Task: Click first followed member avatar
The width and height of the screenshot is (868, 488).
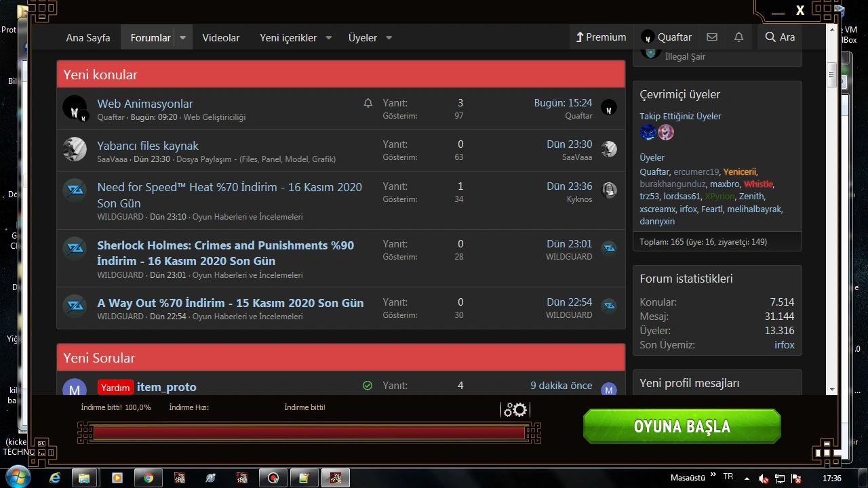Action: point(648,132)
